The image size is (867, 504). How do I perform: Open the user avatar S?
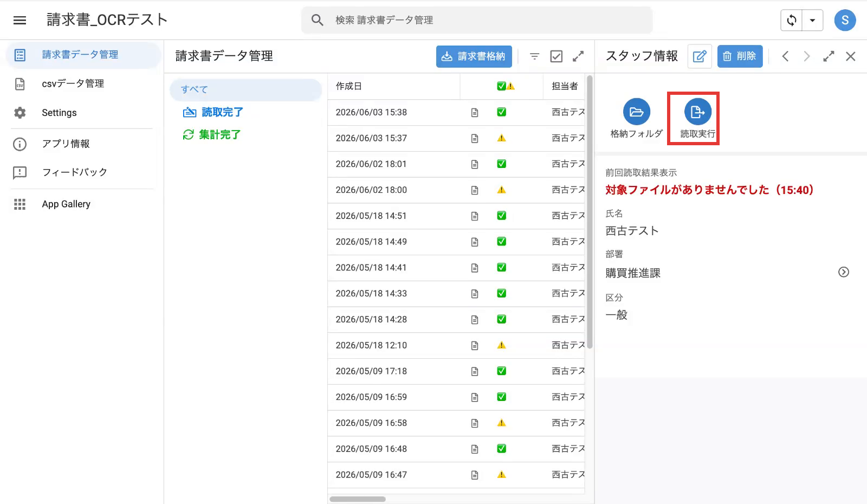click(x=845, y=20)
